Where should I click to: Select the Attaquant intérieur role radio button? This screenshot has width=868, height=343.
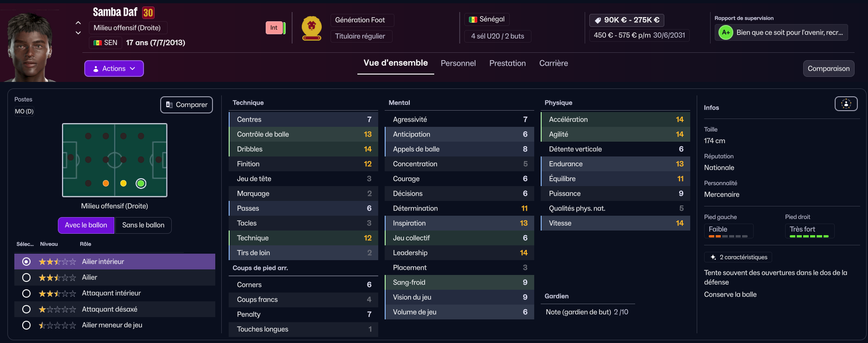[26, 293]
